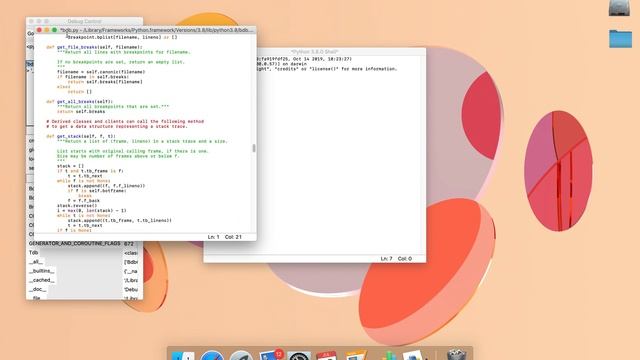Open Mail icon with red badge
The height and width of the screenshot is (360, 640).
click(x=271, y=354)
